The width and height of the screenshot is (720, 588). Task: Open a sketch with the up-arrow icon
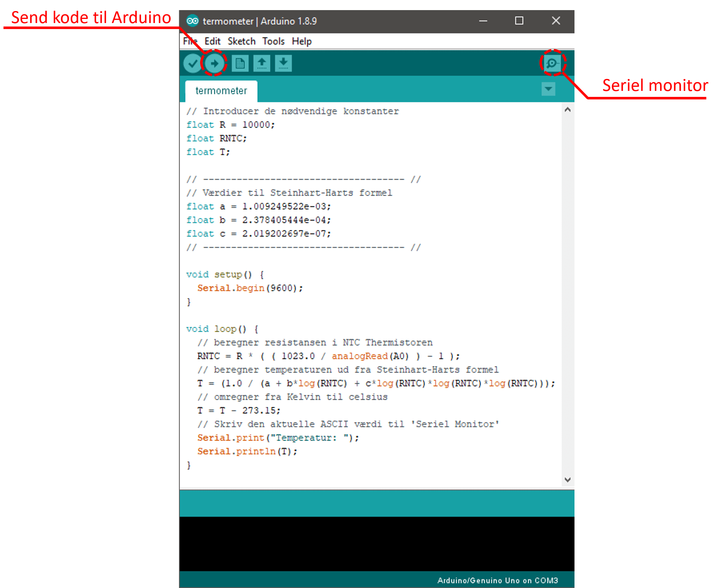click(262, 63)
